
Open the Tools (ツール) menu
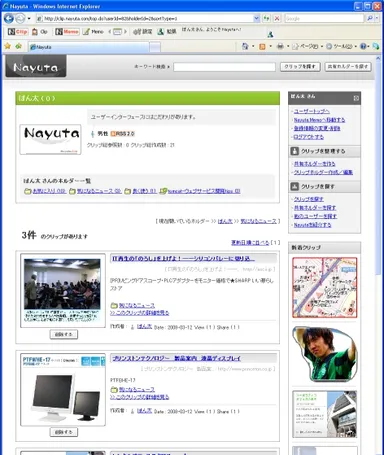341,46
